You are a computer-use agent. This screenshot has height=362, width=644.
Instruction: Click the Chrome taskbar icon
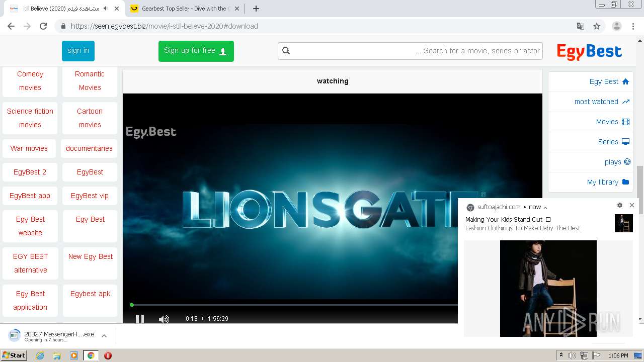(x=91, y=355)
